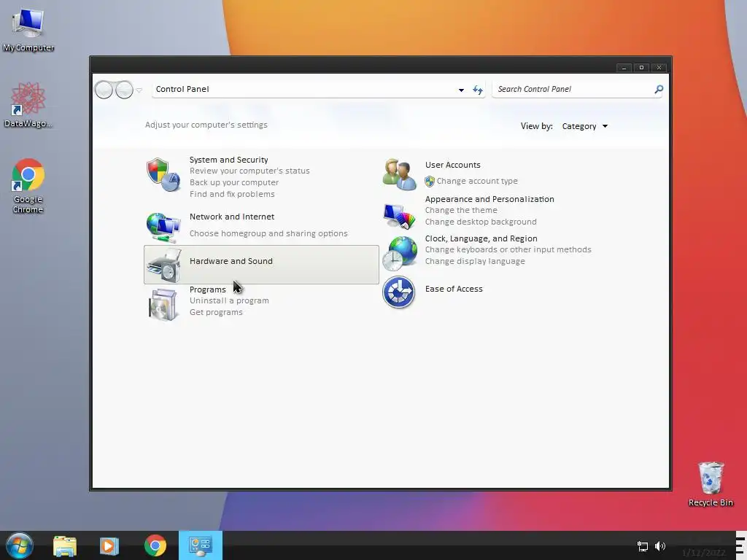Click the shield icon beside Change account type
This screenshot has width=747, height=560.
430,181
